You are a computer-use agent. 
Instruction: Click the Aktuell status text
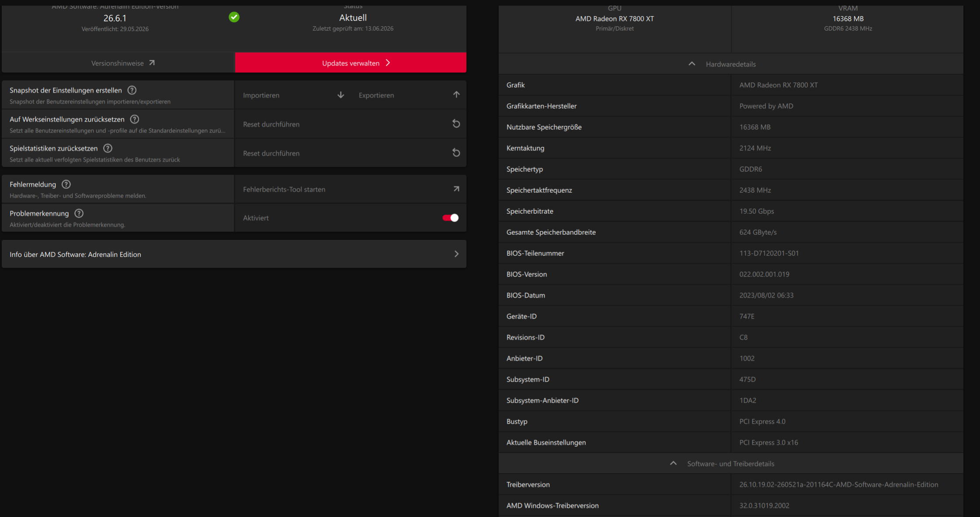pos(353,17)
